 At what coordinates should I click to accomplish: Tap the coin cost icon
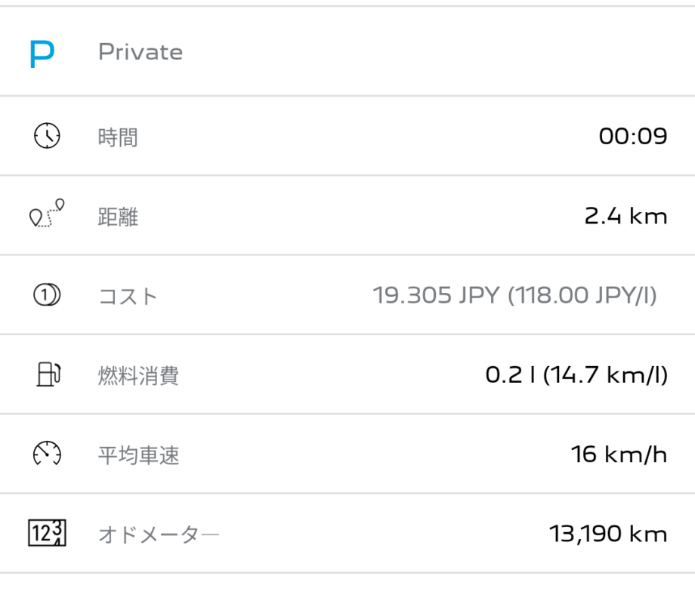click(x=47, y=296)
